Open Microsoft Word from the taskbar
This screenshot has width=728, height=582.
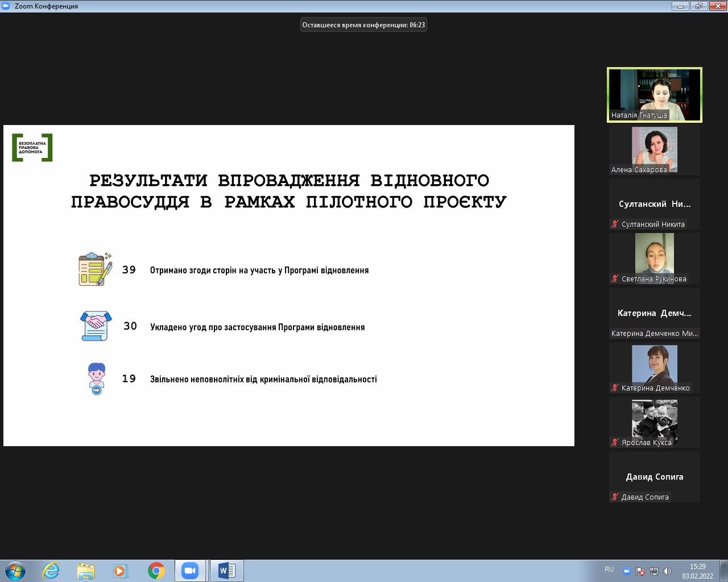226,571
